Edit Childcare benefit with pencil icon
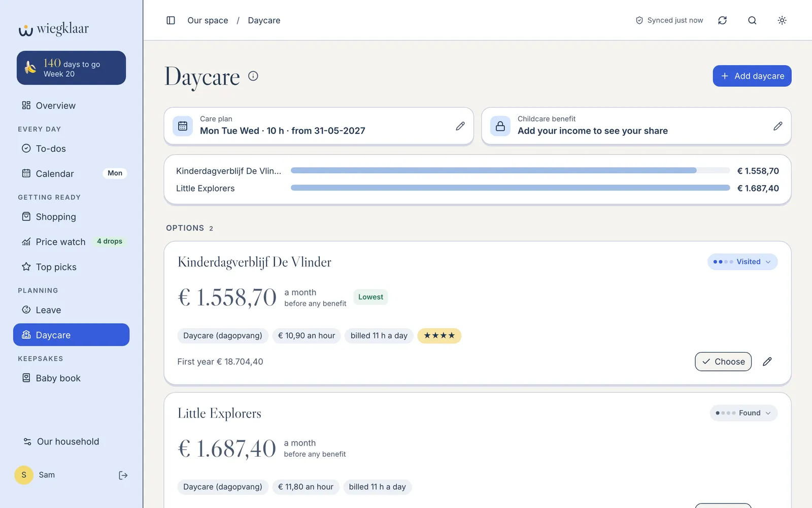This screenshot has width=812, height=508. [778, 126]
